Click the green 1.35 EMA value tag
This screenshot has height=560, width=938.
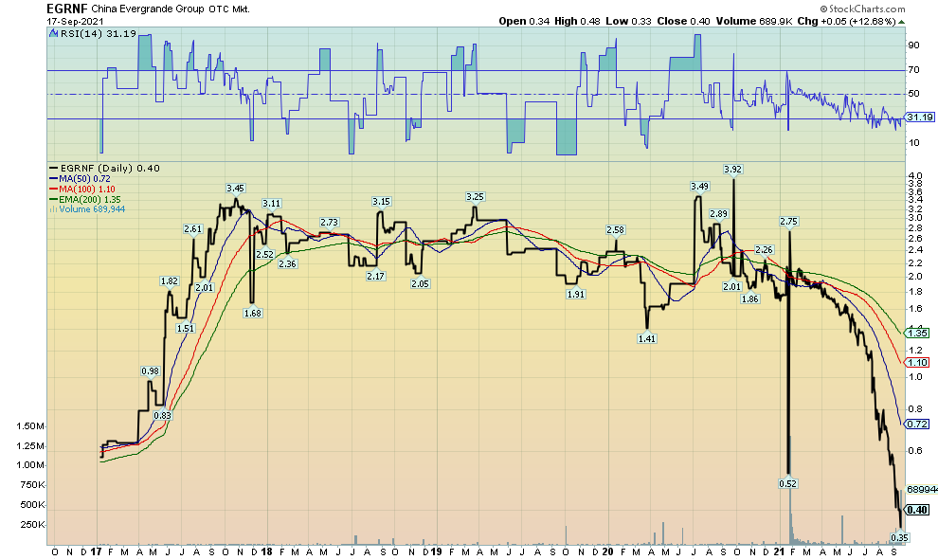[916, 334]
